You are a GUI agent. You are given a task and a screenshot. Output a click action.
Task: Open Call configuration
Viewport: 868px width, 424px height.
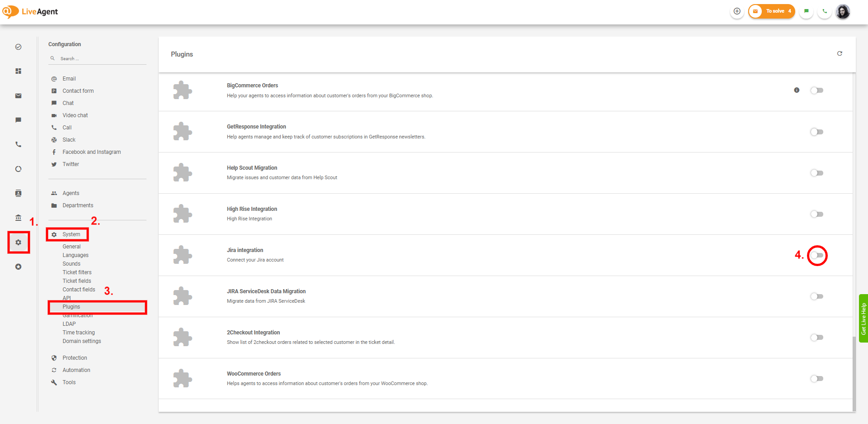point(67,128)
